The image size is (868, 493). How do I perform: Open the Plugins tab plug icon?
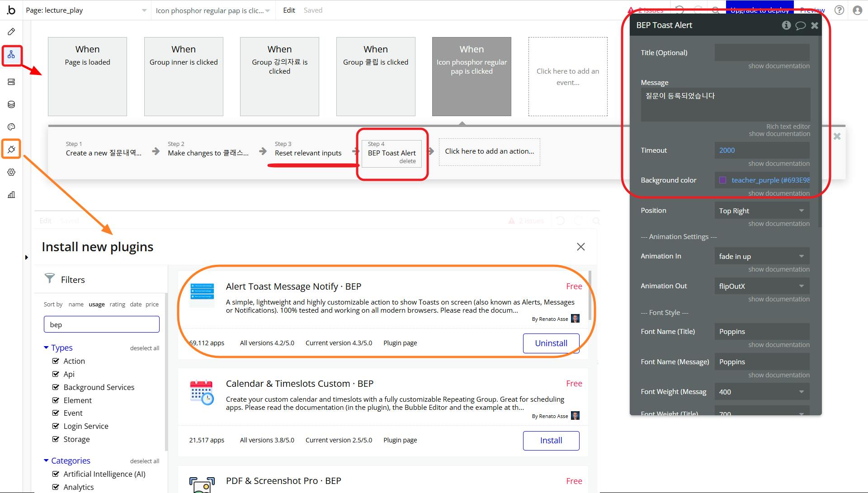(x=11, y=149)
